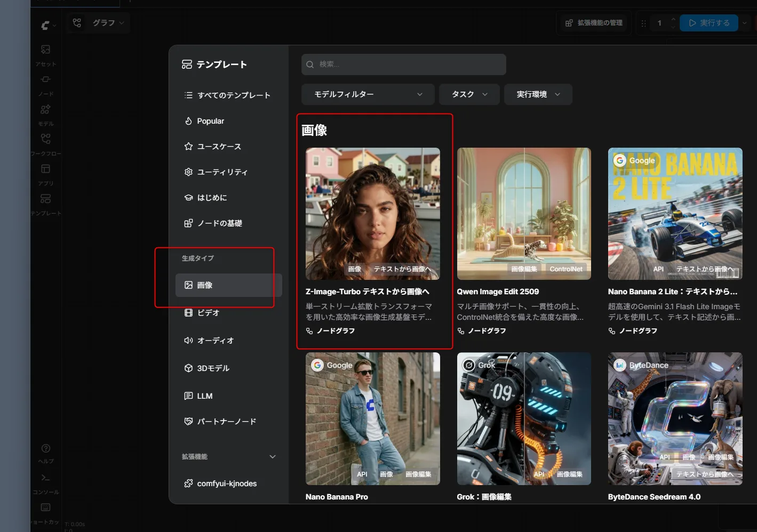This screenshot has width=757, height=532.
Task: Select the はじめに category
Action: click(x=228, y=198)
